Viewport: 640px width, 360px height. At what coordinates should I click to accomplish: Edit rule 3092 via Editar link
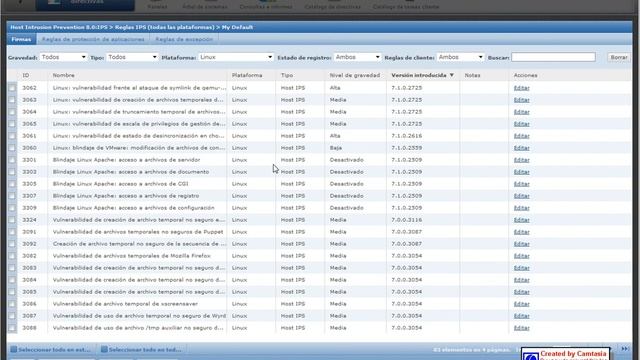click(x=521, y=244)
